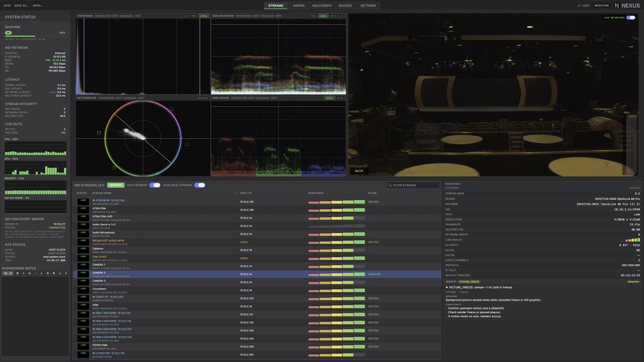The height and width of the screenshot is (362, 644).
Task: Click the diamond icon beside ATEM MVW
Action: point(94,200)
